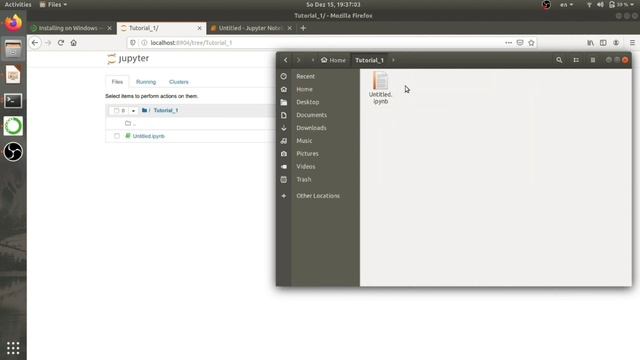Open the page actions three-dot menu
This screenshot has height=360, width=640.
(x=508, y=42)
